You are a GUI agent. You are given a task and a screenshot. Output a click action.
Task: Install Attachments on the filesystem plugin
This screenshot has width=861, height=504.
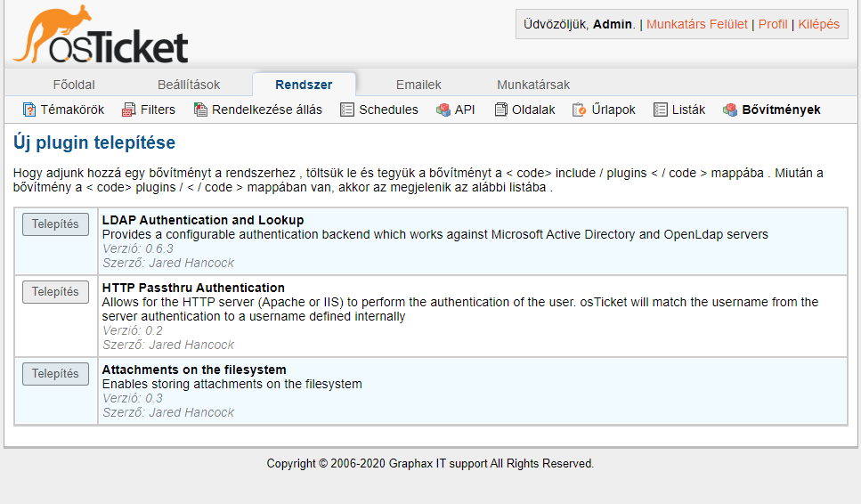(55, 374)
